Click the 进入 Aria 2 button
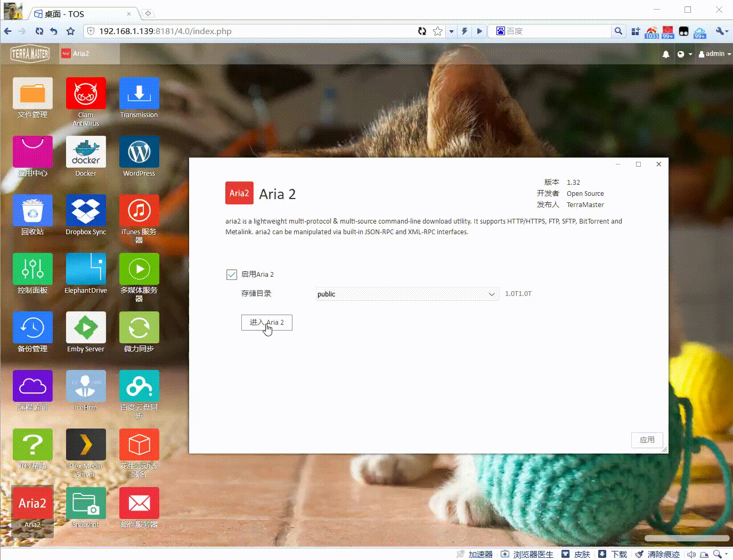 (x=267, y=322)
